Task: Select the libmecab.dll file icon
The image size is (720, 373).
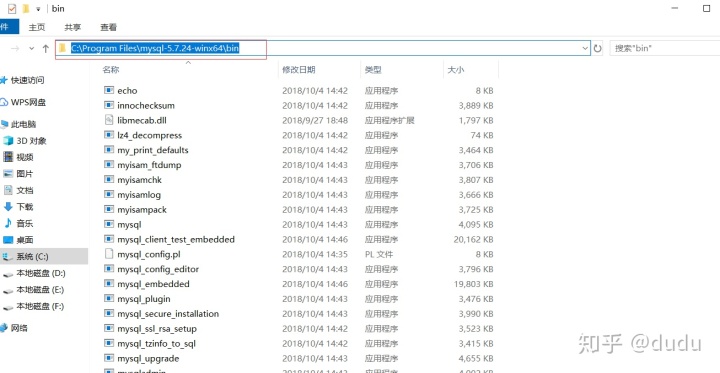Action: (109, 120)
